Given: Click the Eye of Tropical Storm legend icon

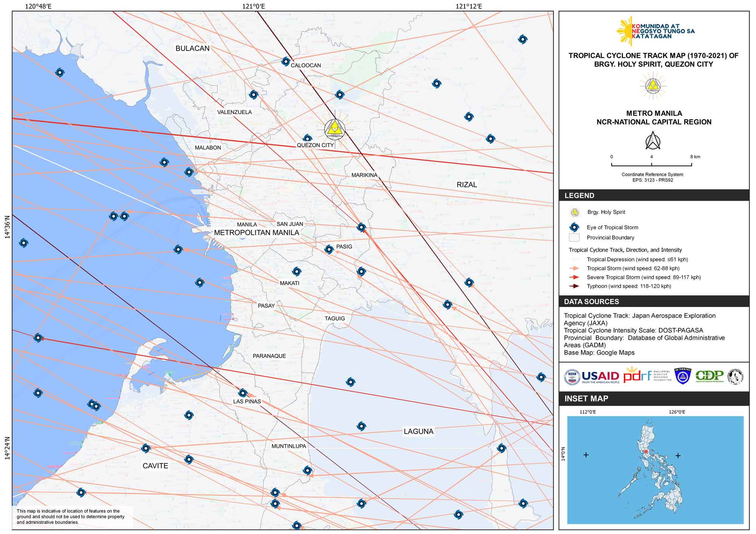Looking at the screenshot, I should 575,227.
